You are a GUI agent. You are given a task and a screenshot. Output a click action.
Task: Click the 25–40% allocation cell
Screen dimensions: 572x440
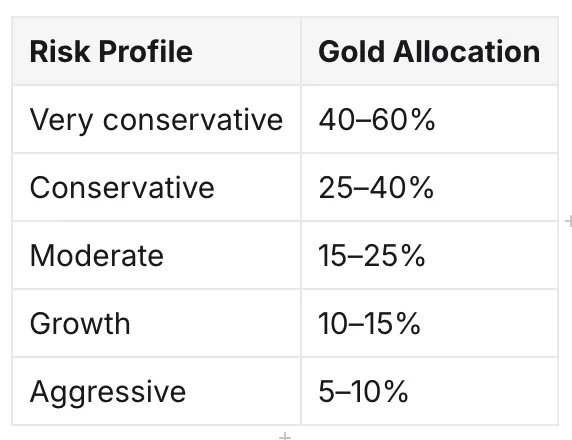point(430,187)
